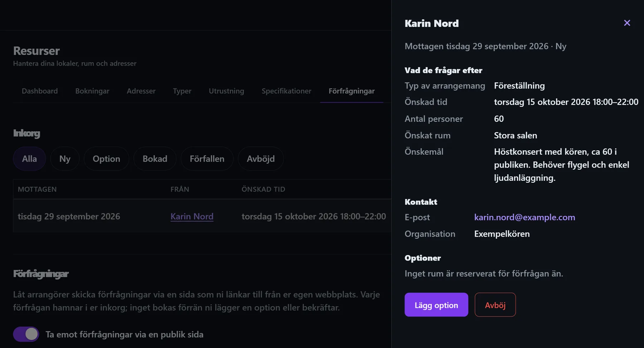Click the 'Stora salen' value
Screen dimensions: 644x348
(x=516, y=135)
